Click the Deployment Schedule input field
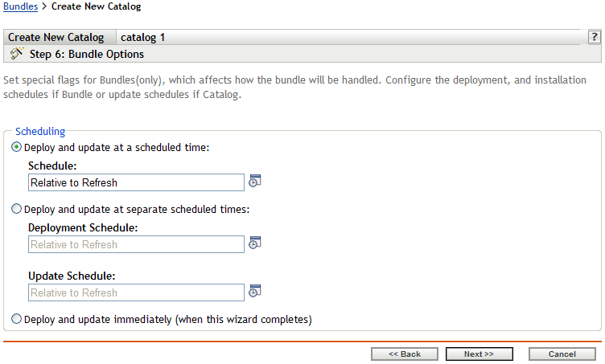This screenshot has width=605, height=364. point(136,244)
